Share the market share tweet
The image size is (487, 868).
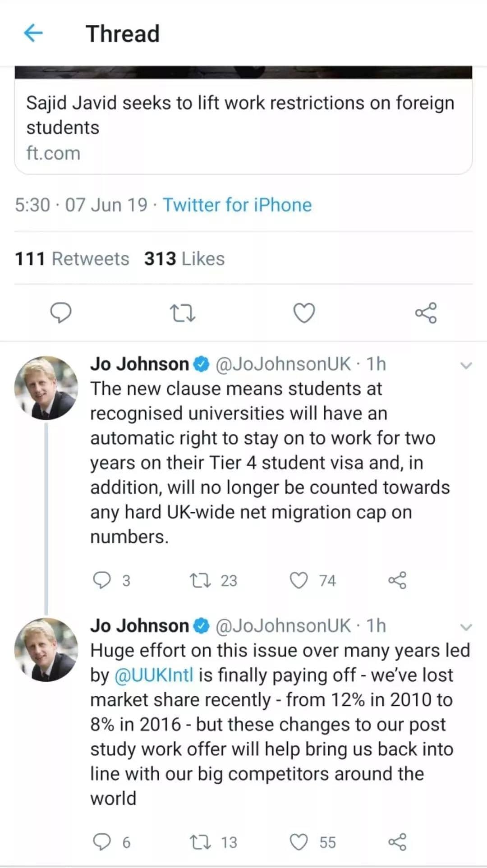click(397, 842)
